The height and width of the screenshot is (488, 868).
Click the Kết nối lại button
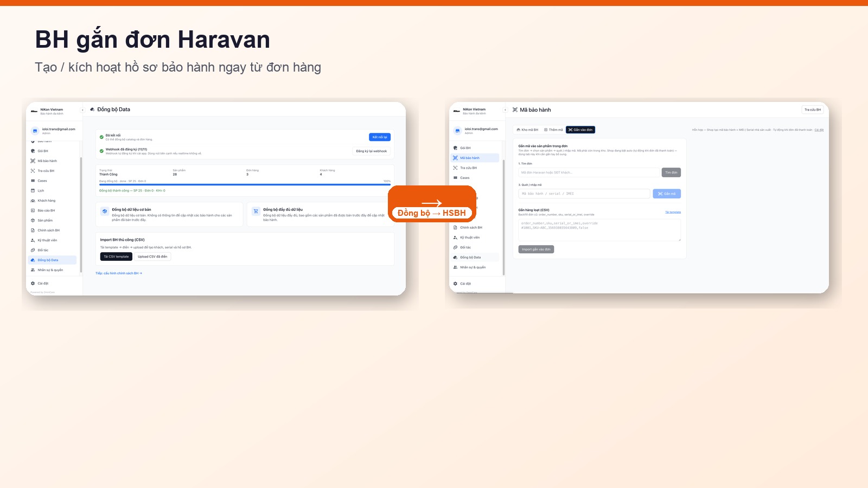[380, 137]
